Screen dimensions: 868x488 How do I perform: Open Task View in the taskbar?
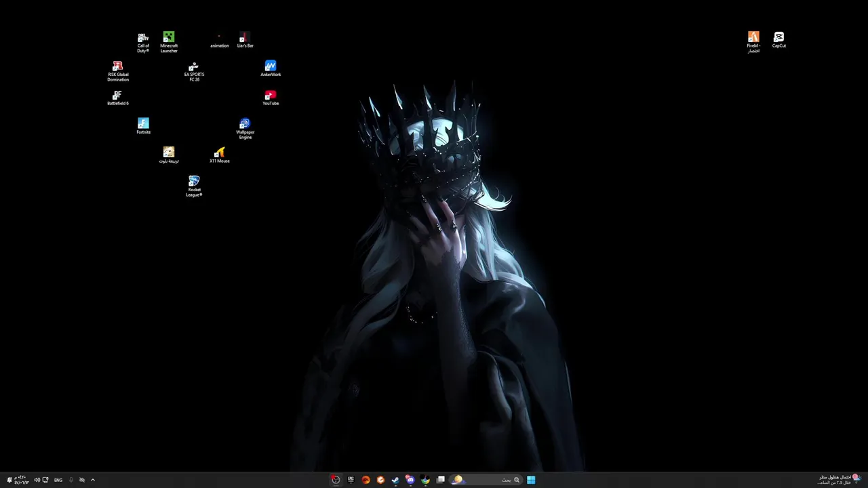click(440, 480)
